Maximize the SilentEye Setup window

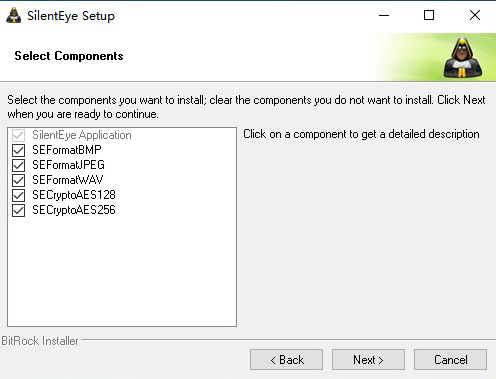(429, 15)
